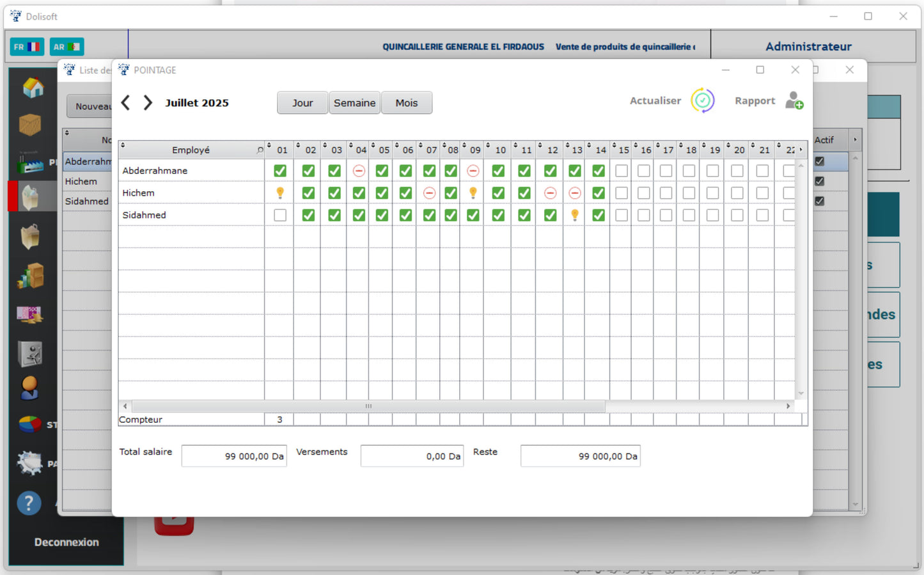Uncheck the Actif checkbox for Abderrahmane
This screenshot has height=575, width=924.
pyautogui.click(x=819, y=161)
